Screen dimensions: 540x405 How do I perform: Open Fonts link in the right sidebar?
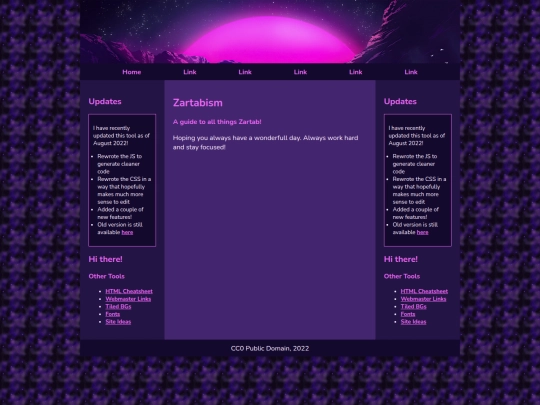tap(408, 314)
